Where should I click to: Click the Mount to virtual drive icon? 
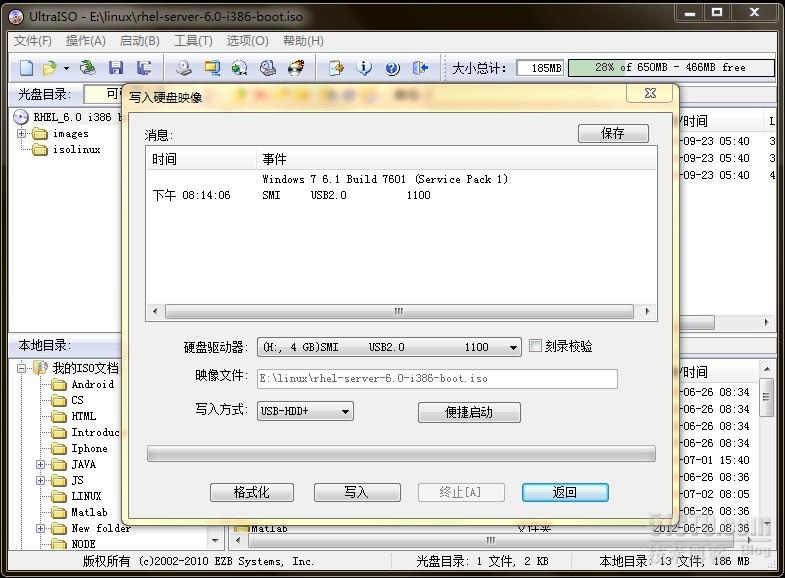[268, 67]
